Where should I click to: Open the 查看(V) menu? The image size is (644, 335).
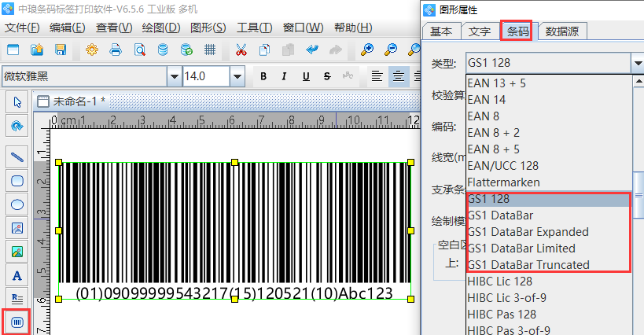point(114,28)
